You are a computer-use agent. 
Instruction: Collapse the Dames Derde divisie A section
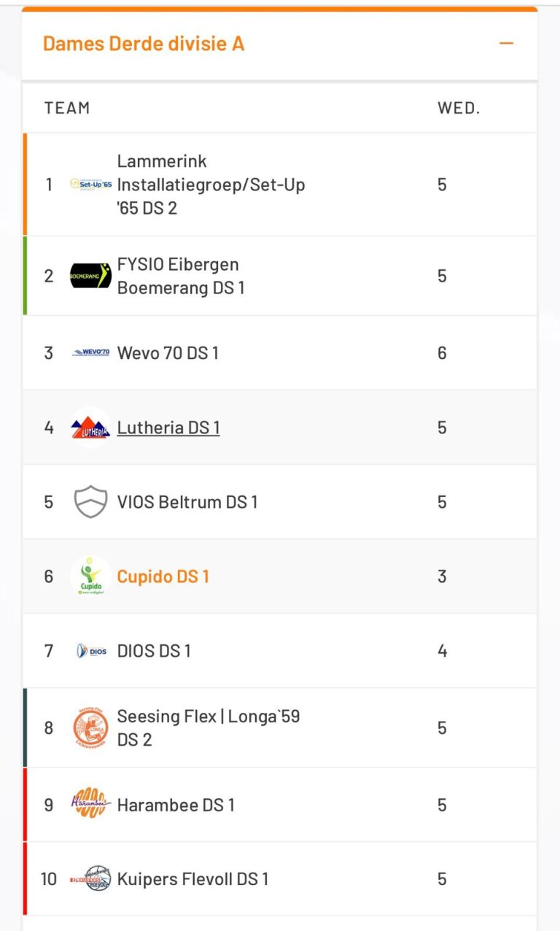coord(506,44)
